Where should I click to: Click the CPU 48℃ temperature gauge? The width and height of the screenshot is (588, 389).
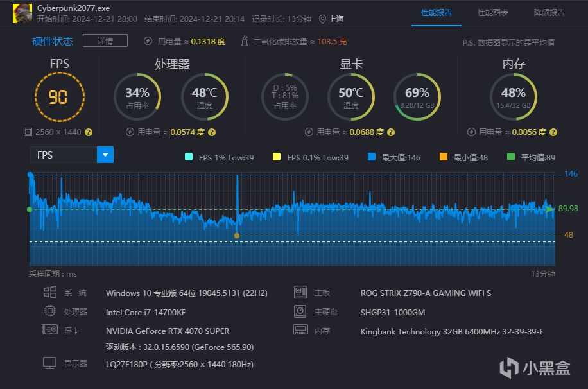click(x=205, y=97)
